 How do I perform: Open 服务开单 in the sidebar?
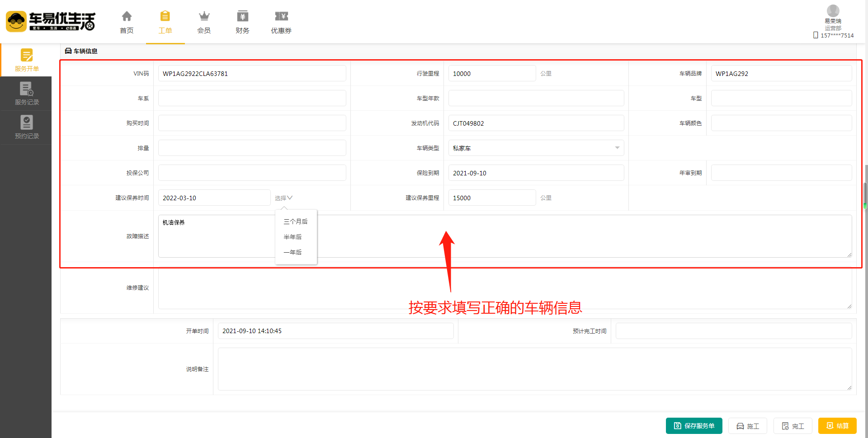tap(27, 60)
